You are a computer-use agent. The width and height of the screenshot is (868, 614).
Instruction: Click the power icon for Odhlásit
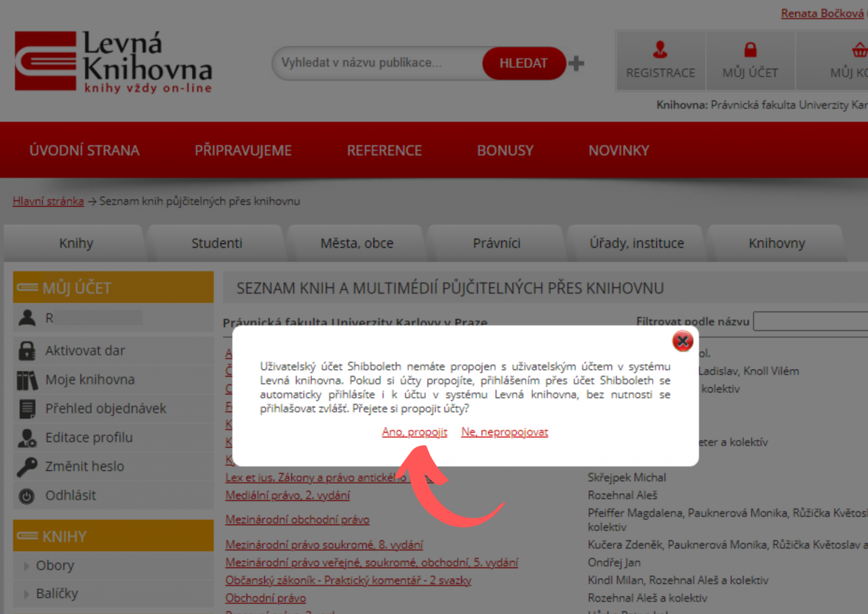(x=27, y=496)
